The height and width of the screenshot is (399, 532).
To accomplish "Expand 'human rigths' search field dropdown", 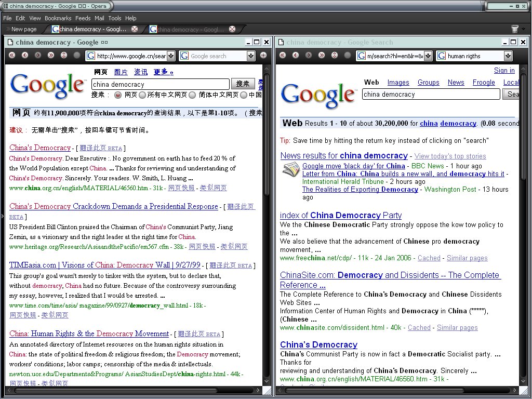I will [508, 56].
